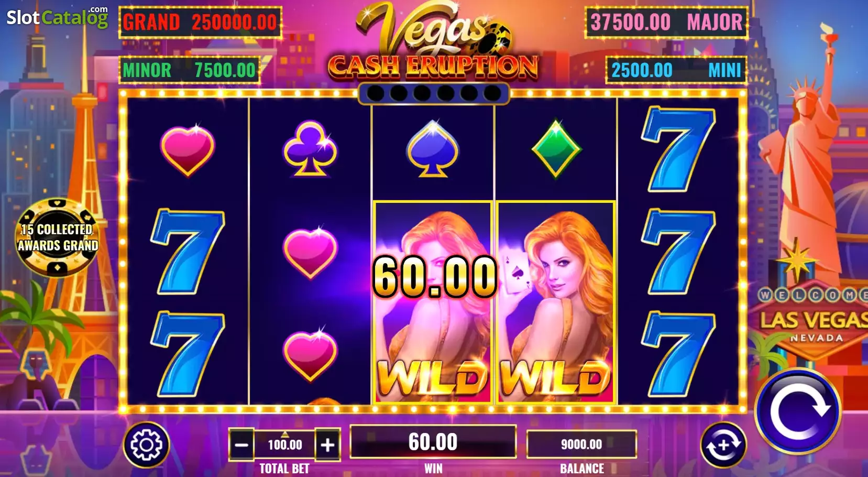
Task: Select the purple club symbol
Action: (310, 149)
